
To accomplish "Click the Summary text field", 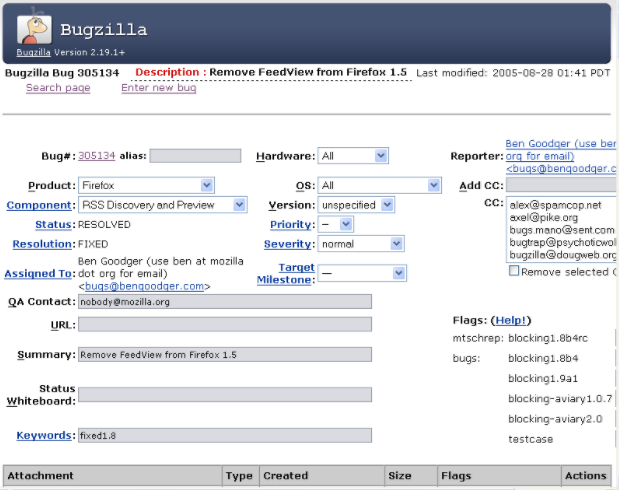I will point(225,355).
